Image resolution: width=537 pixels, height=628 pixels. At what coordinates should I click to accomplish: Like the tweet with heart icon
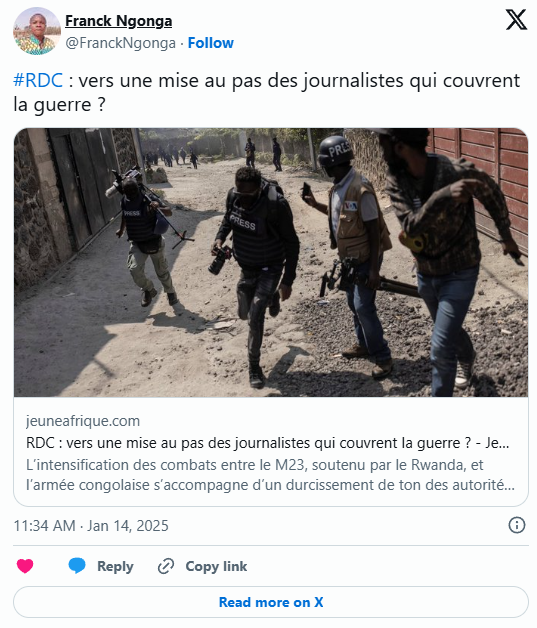coord(25,566)
